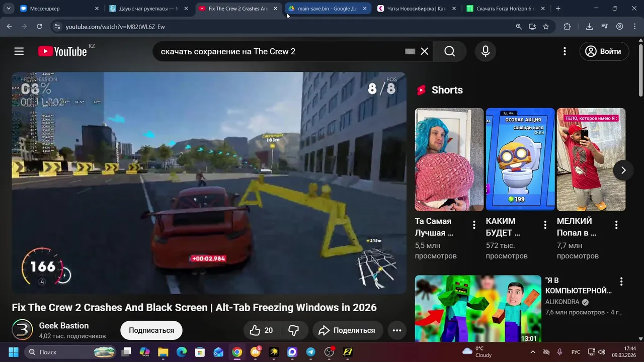The height and width of the screenshot is (362, 644).
Task: Open YouTube settings three-dot menu
Action: (x=565, y=51)
